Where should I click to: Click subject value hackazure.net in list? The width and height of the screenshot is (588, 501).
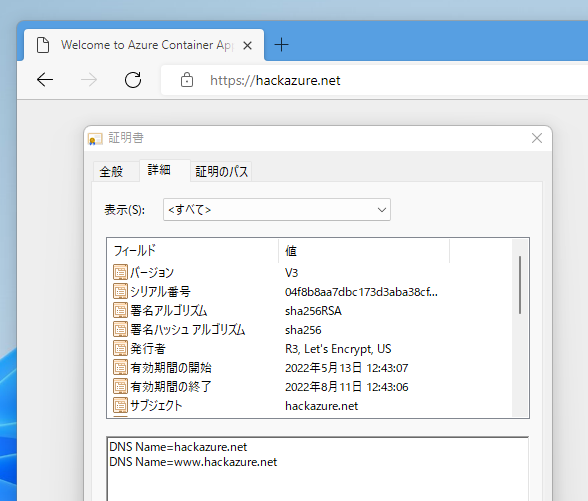pos(321,406)
